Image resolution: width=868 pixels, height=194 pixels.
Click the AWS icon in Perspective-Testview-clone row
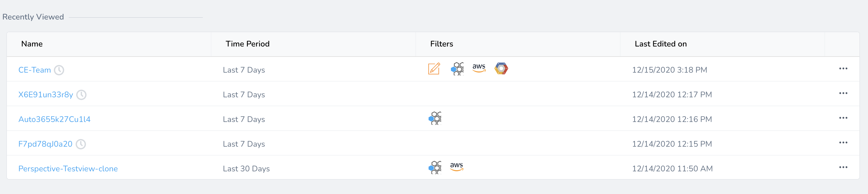457,166
